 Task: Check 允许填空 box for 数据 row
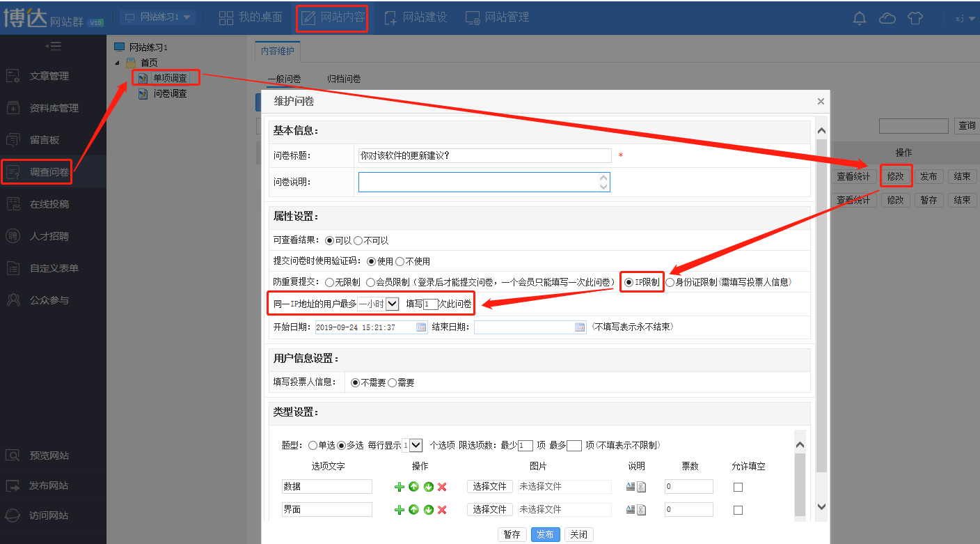coord(738,487)
